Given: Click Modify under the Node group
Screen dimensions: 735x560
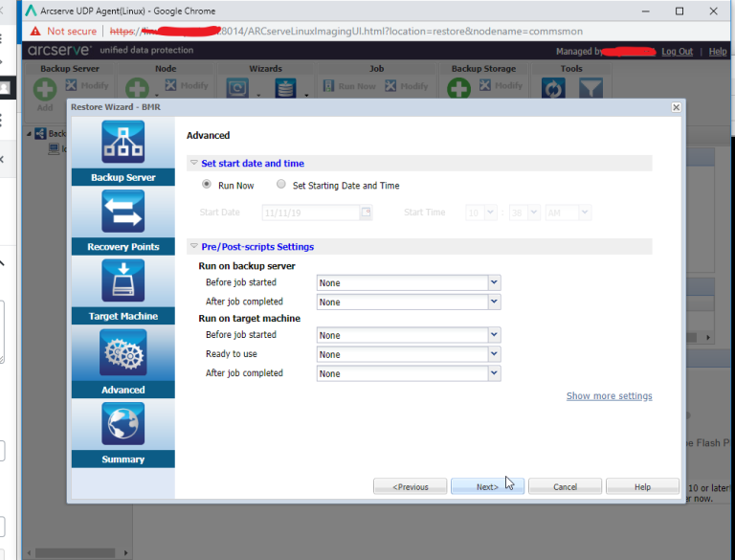Looking at the screenshot, I should (x=187, y=85).
